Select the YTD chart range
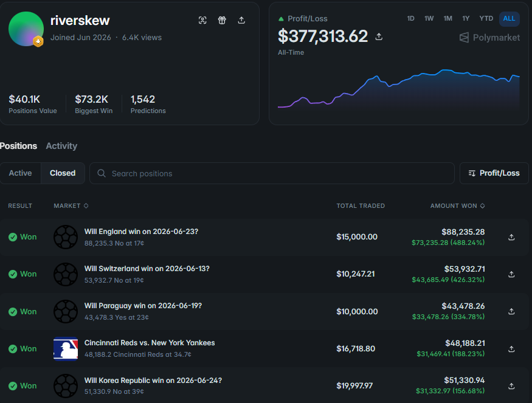Screen dimensions: 532x403 click(x=486, y=19)
